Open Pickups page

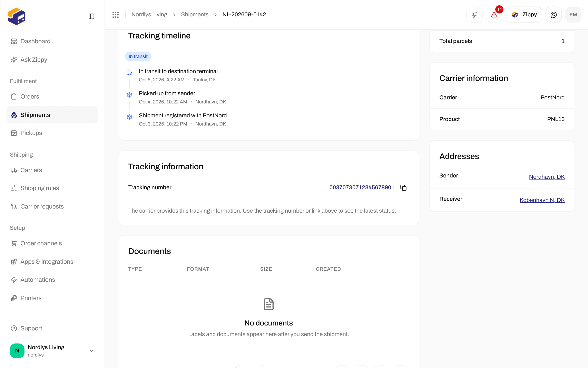52,133
